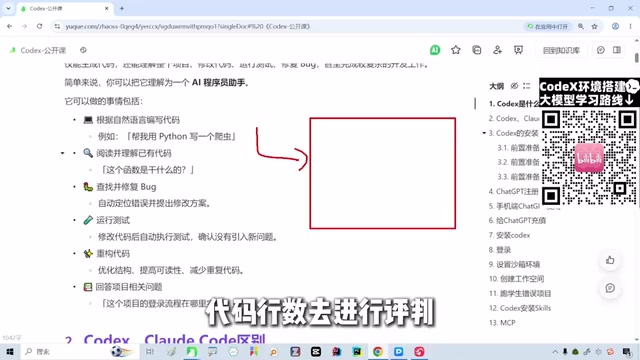Collapse the 阅读并理解已有代码 list item arrow
This screenshot has height=360, width=640.
point(62,153)
